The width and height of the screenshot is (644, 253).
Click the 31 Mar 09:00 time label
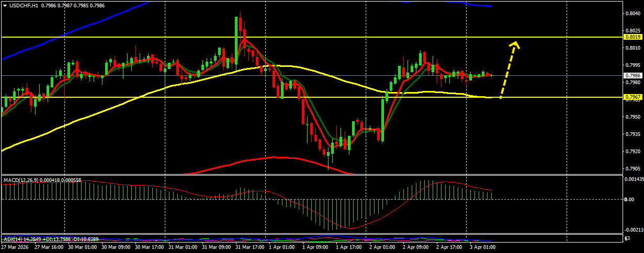click(217, 247)
